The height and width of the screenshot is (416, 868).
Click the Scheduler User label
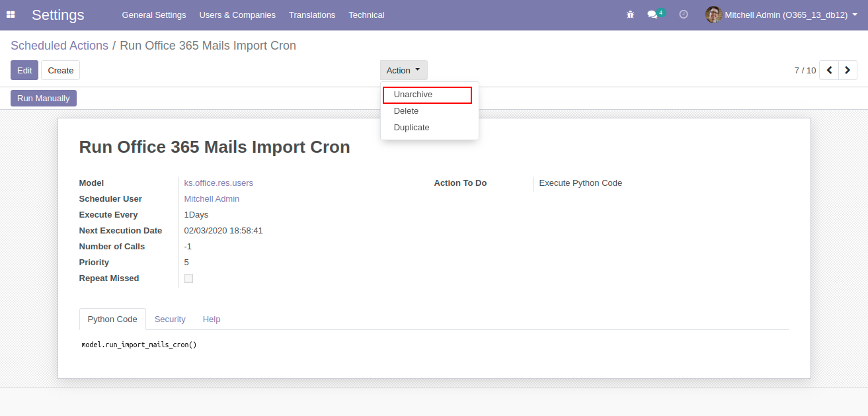[x=110, y=198]
